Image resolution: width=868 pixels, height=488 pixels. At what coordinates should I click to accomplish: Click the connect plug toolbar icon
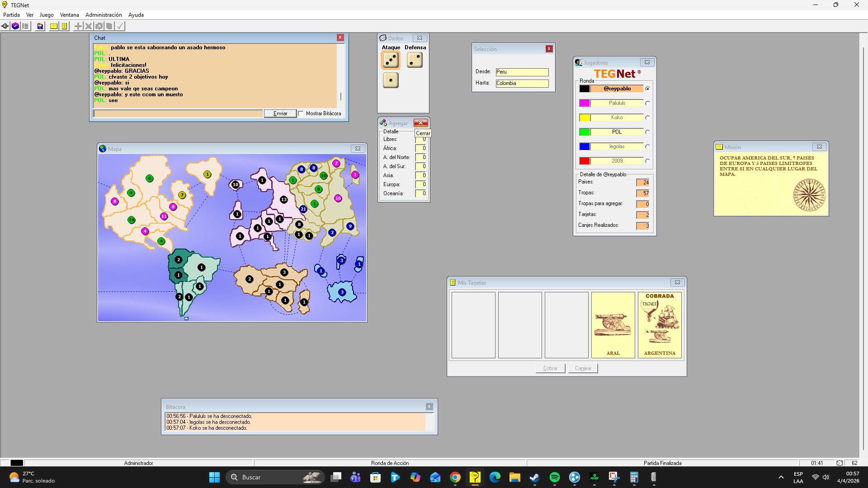coord(5,26)
